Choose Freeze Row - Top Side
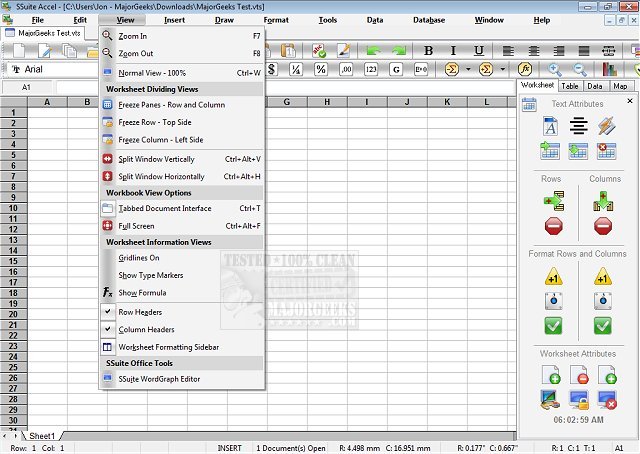 pyautogui.click(x=182, y=122)
